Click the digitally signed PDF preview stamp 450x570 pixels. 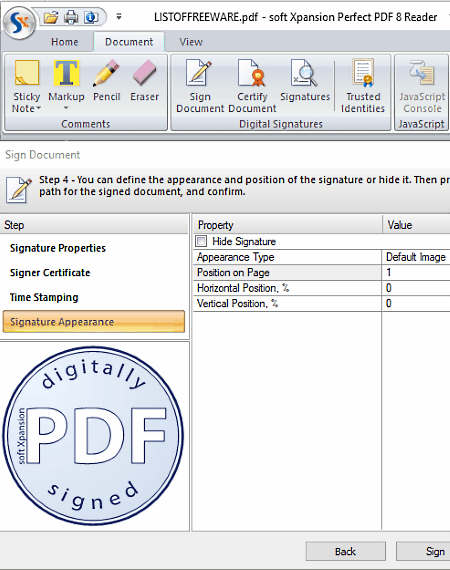(93, 436)
